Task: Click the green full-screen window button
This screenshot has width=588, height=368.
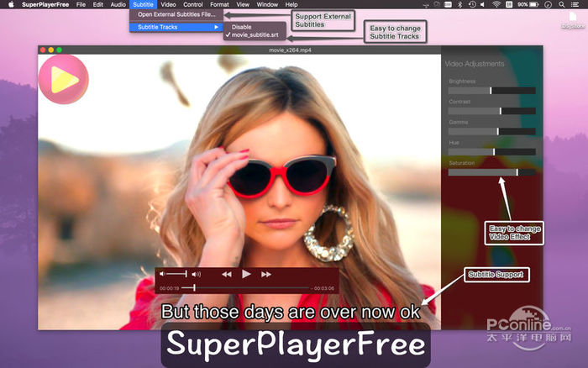Action: click(x=60, y=50)
